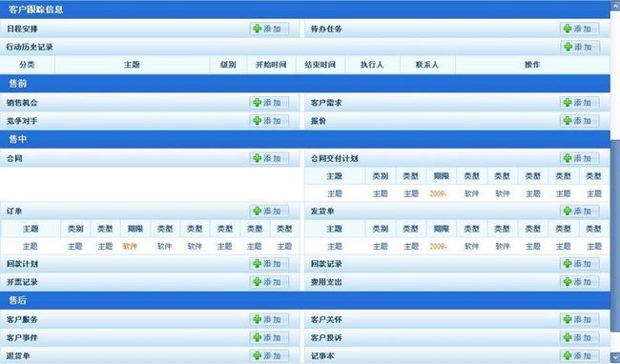Click the green plus icon for 订单

257,211
